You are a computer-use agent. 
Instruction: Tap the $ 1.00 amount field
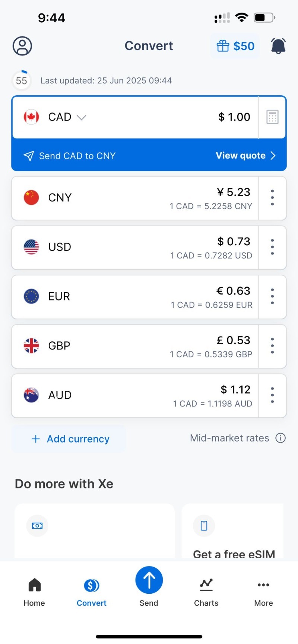(x=234, y=117)
